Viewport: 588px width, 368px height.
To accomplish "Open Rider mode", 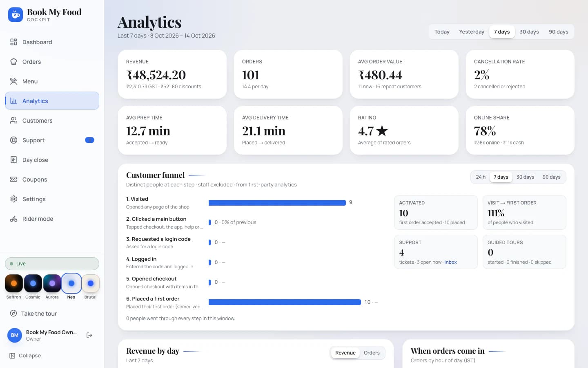I will (52, 219).
